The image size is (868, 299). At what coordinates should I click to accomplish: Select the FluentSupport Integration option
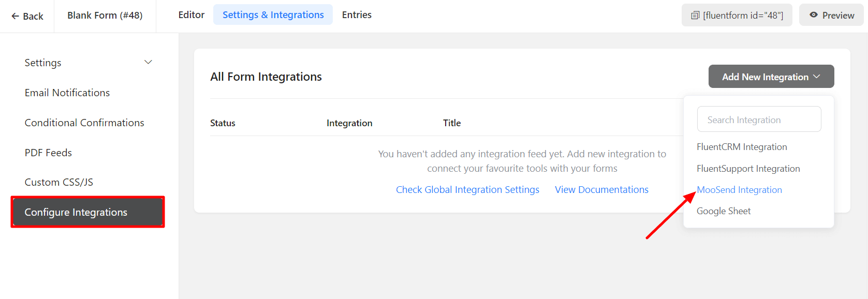(x=748, y=169)
